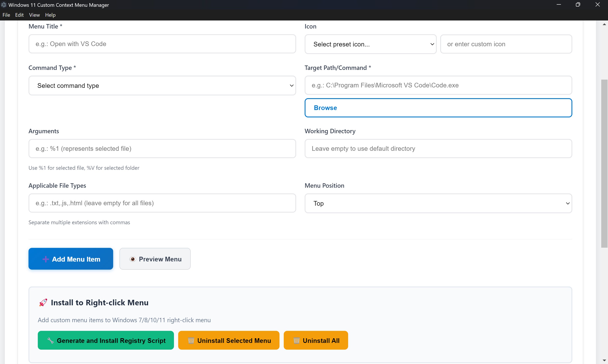Open the Menu Position dropdown
608x364 pixels.
(438, 203)
